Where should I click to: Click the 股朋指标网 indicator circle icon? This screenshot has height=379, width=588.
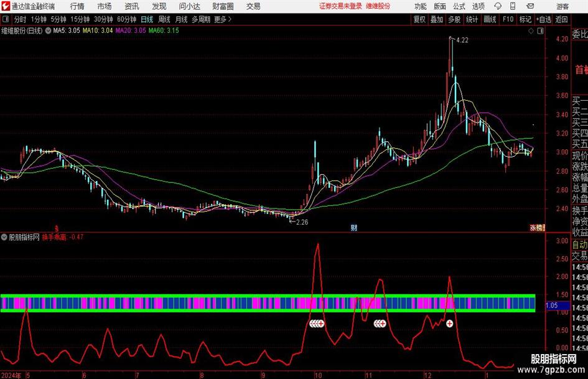pos(4,237)
